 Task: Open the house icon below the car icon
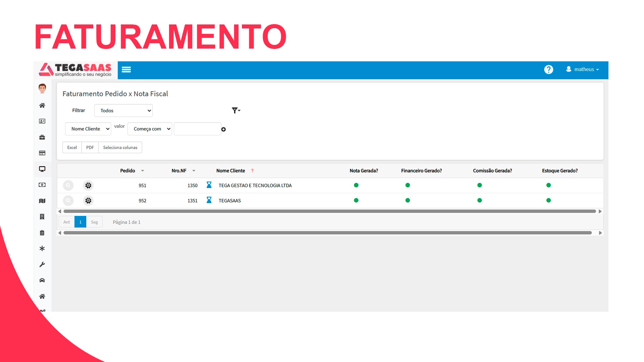(x=42, y=296)
